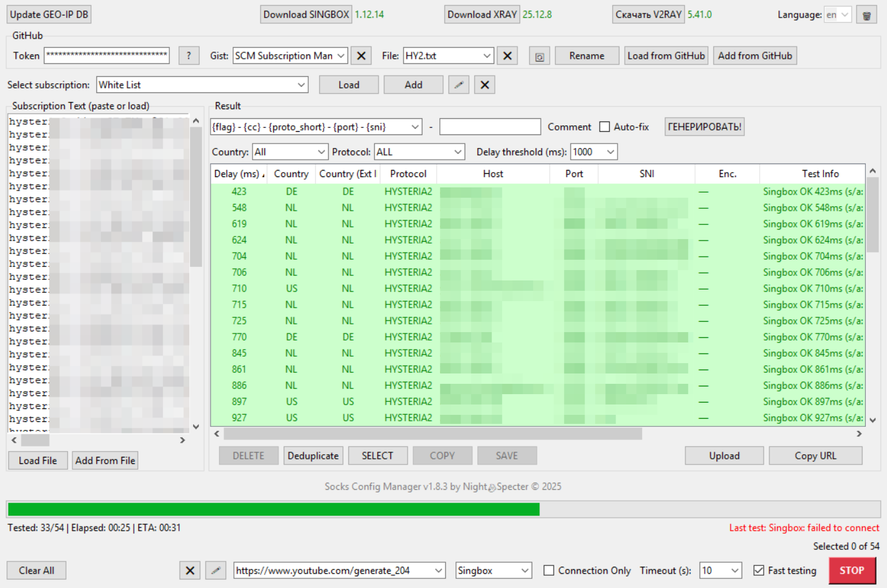The height and width of the screenshot is (588, 887).
Task: Click the pencil icon to edit subscription name
Action: tap(459, 84)
